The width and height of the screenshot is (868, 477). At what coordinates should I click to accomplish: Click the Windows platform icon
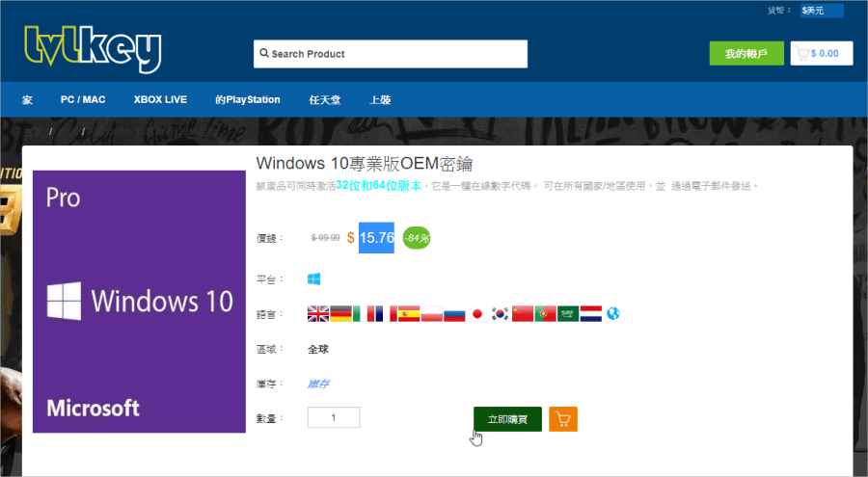tap(313, 278)
